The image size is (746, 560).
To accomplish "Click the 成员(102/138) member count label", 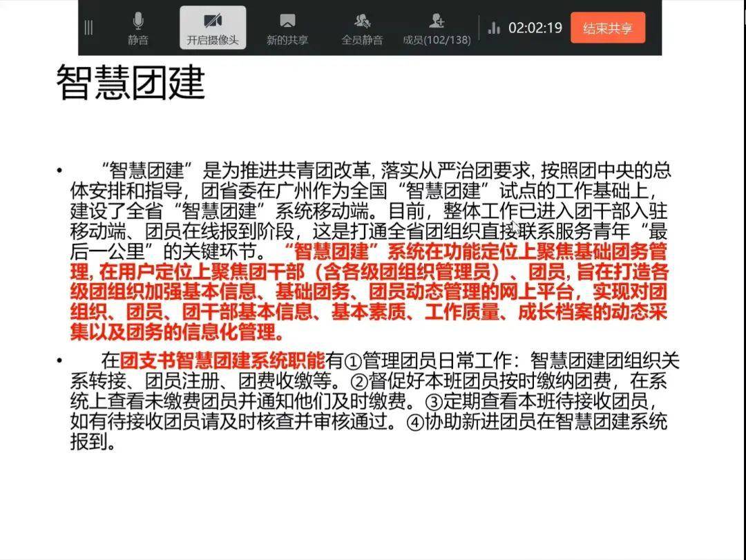I will click(436, 40).
